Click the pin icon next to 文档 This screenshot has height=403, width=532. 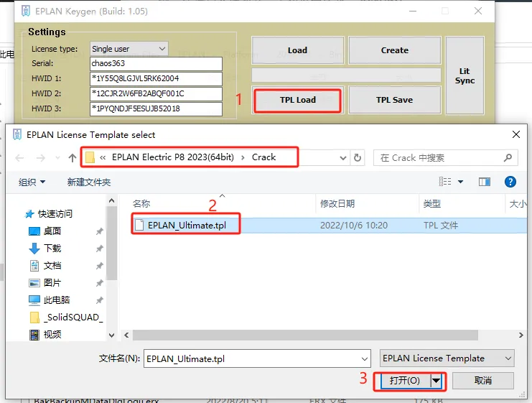click(x=99, y=266)
